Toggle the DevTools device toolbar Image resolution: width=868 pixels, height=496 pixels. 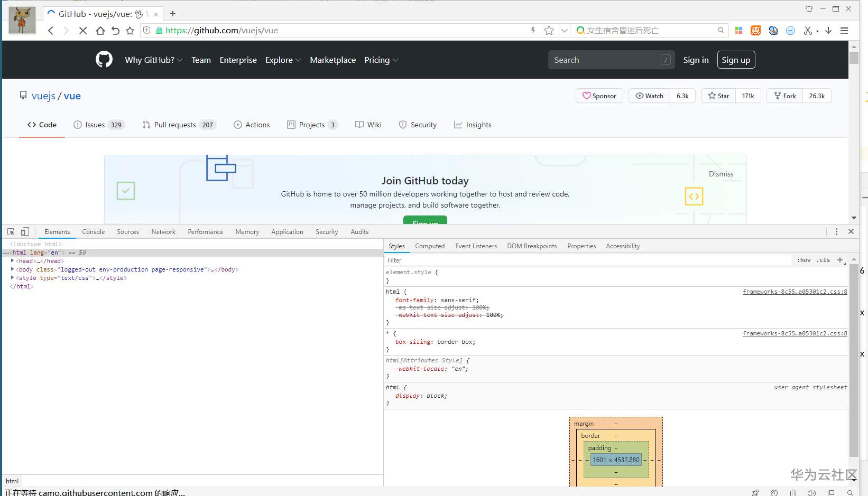25,231
